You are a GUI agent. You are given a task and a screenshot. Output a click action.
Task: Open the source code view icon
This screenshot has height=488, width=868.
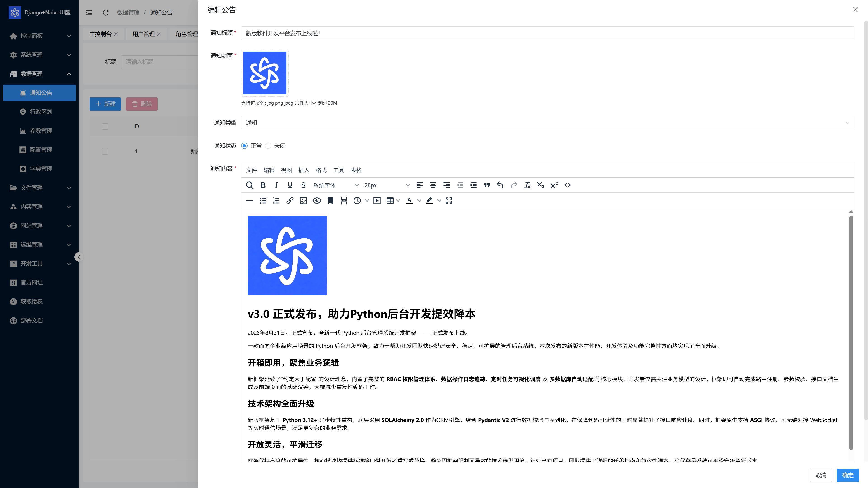[x=567, y=185]
